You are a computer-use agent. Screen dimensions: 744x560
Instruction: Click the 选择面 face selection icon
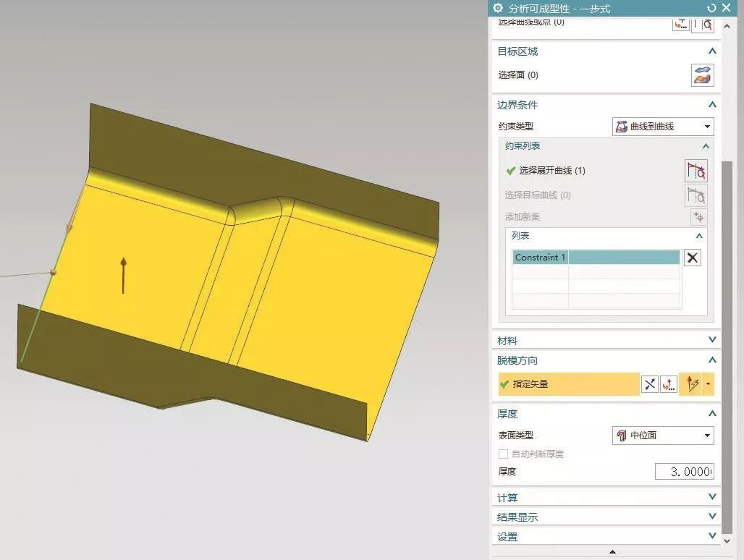702,75
